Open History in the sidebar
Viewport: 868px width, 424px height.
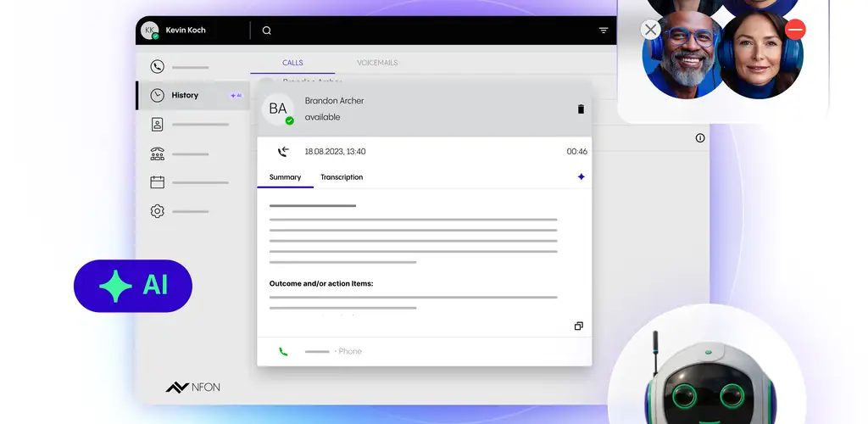tap(184, 96)
